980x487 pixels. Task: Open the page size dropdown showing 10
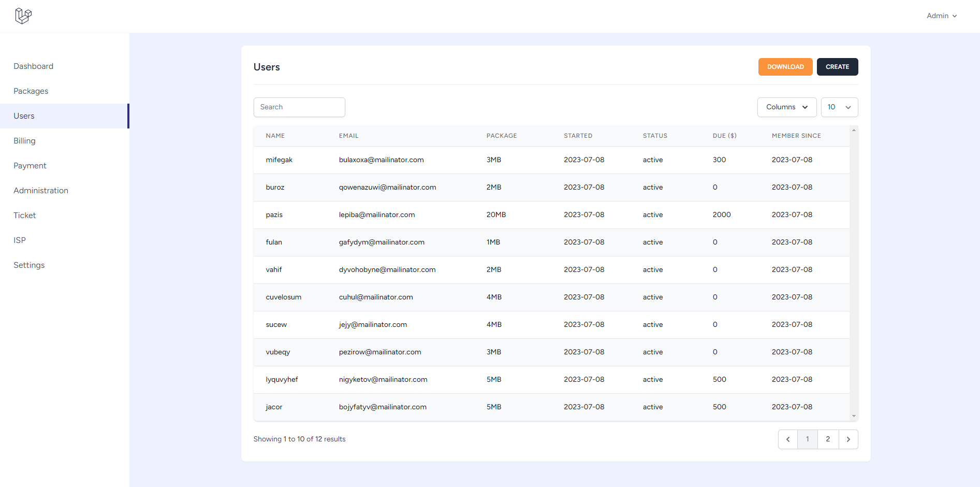click(x=839, y=107)
